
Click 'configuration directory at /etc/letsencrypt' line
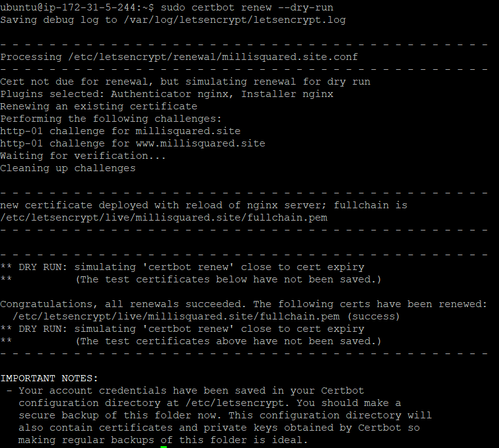(210, 403)
